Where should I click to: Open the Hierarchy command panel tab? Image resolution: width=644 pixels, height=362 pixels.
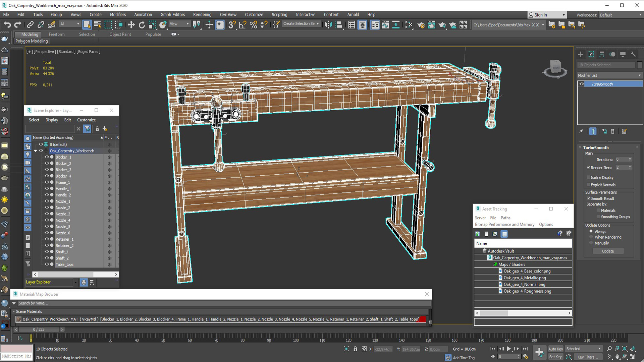(x=602, y=54)
